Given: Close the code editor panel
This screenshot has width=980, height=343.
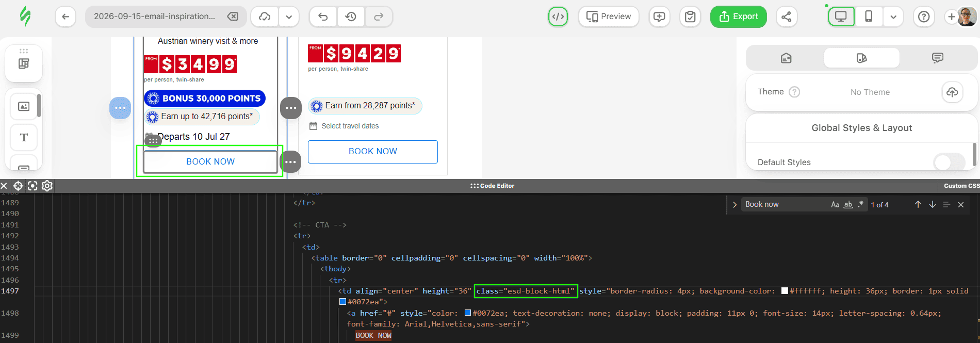Looking at the screenshot, I should pyautogui.click(x=4, y=186).
